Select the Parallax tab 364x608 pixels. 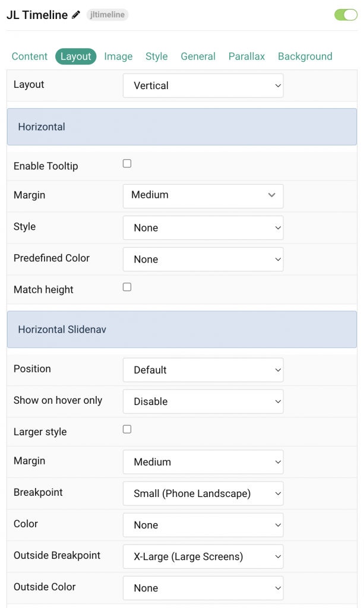click(x=246, y=56)
